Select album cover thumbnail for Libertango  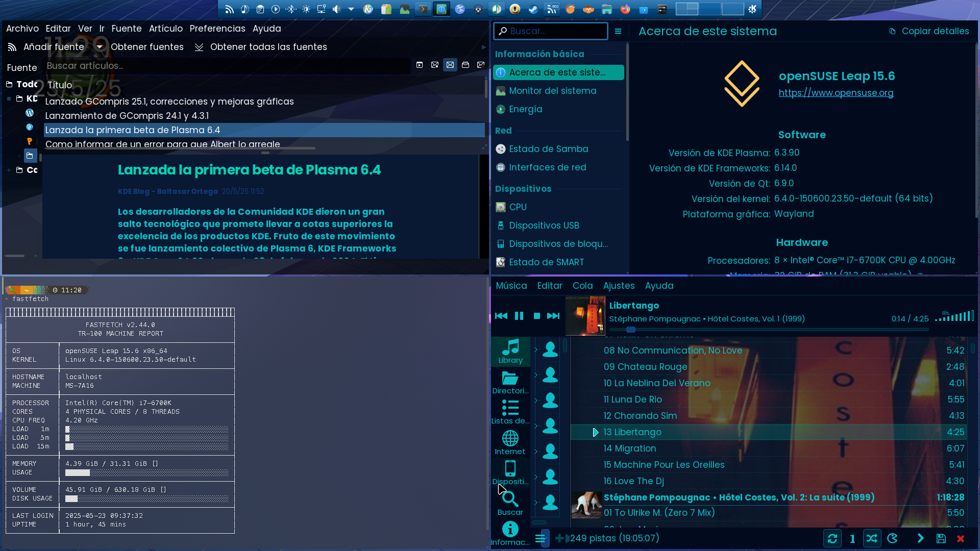(585, 316)
